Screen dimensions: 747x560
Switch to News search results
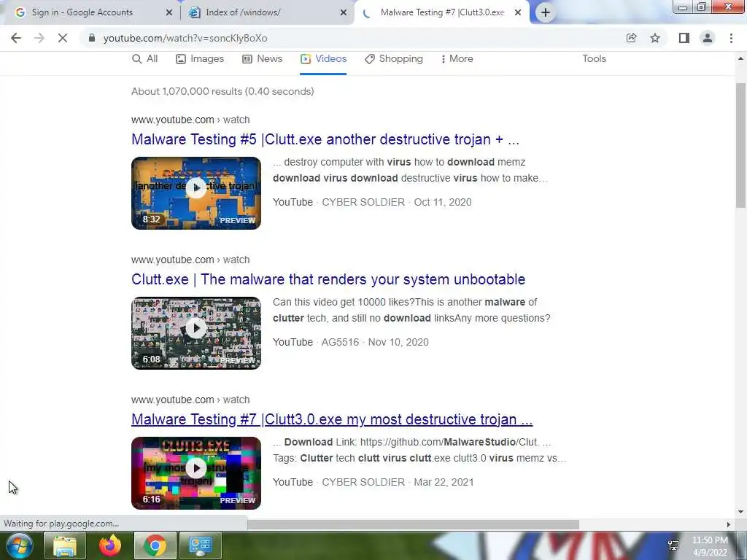point(263,58)
